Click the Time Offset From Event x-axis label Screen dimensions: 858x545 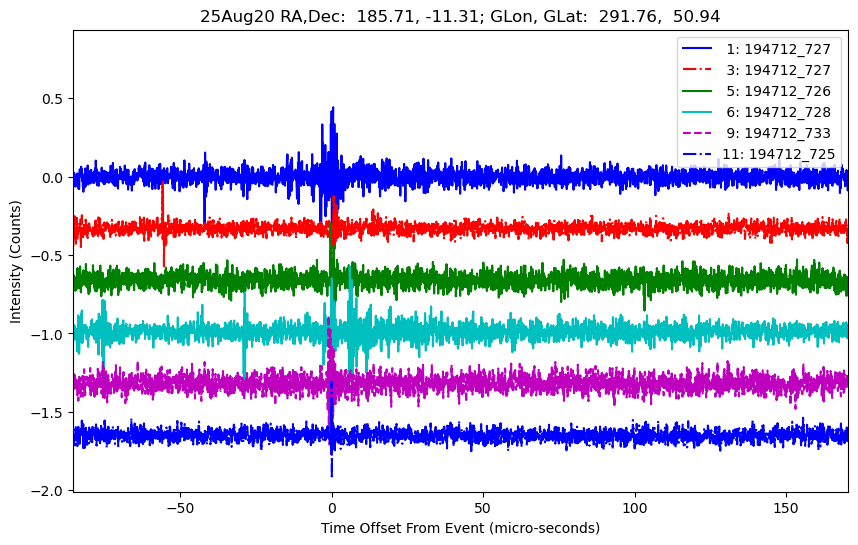pyautogui.click(x=460, y=528)
